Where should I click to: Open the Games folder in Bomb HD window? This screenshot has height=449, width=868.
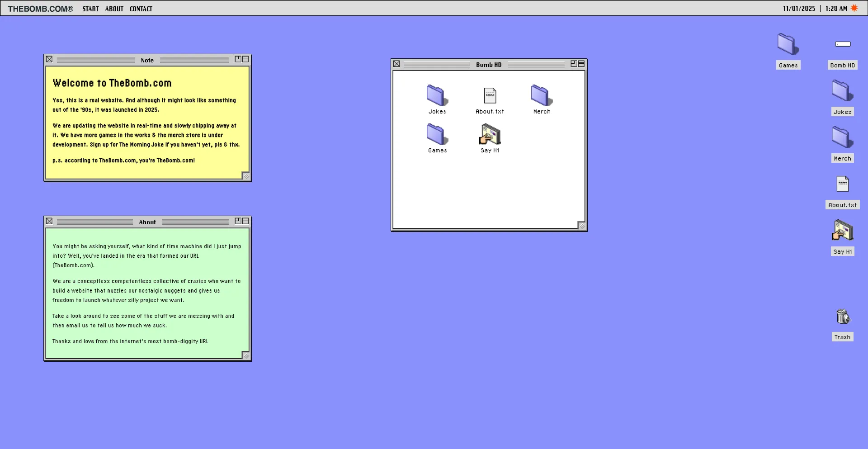pos(437,135)
